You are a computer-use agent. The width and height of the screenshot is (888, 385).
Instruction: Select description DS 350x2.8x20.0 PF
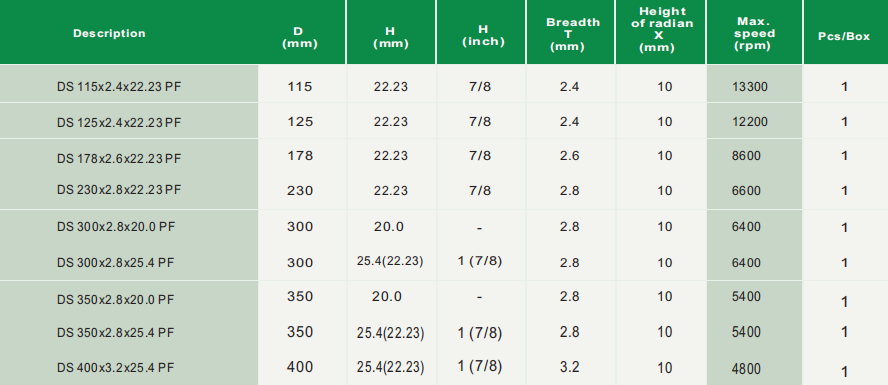pos(116,300)
